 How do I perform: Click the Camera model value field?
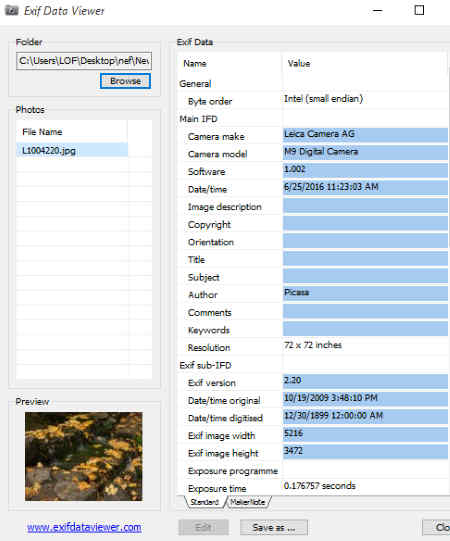365,152
